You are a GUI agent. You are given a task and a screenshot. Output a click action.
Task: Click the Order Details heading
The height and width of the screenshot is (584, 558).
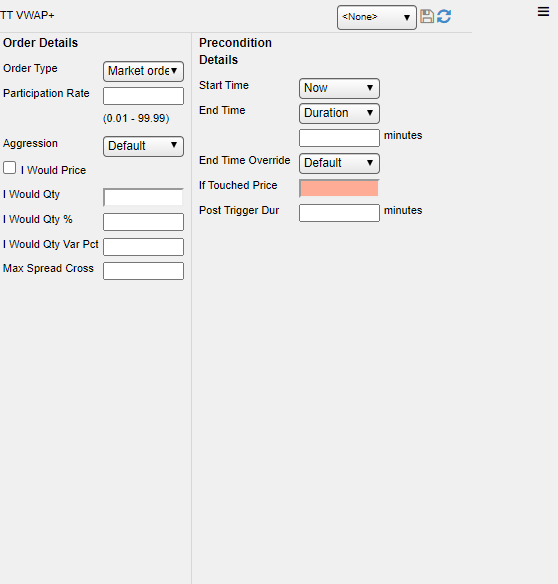pos(40,43)
